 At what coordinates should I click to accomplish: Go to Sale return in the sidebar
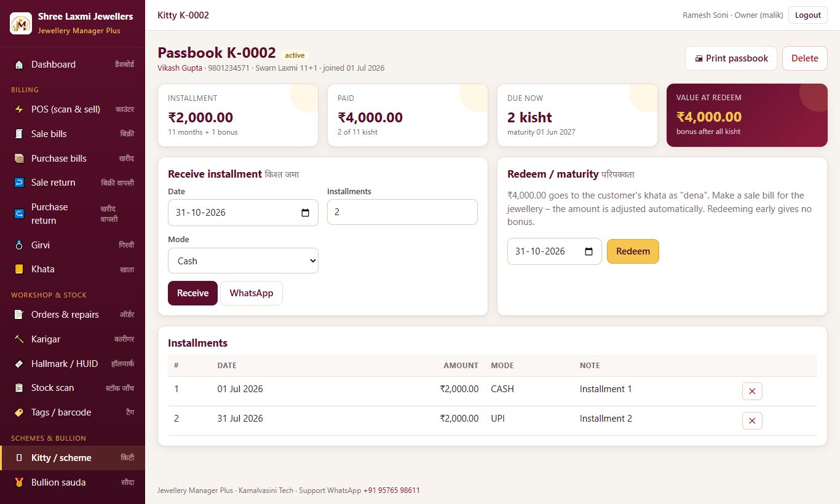tap(73, 183)
